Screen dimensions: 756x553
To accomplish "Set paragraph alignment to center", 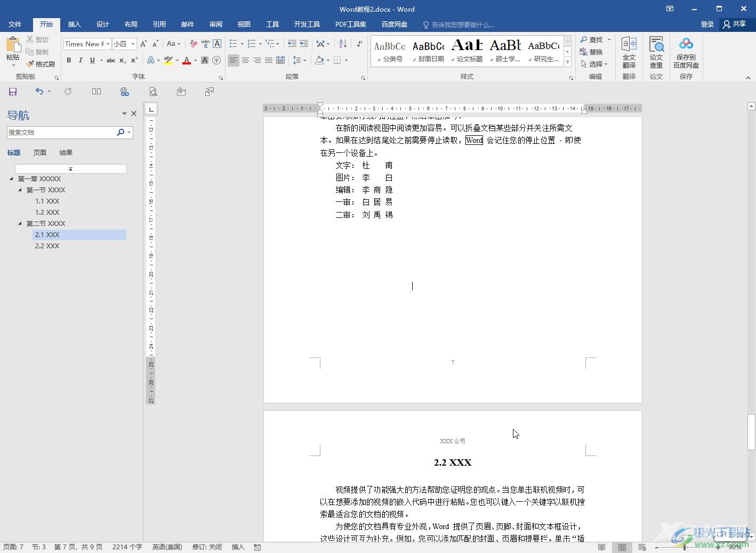I will pos(245,60).
